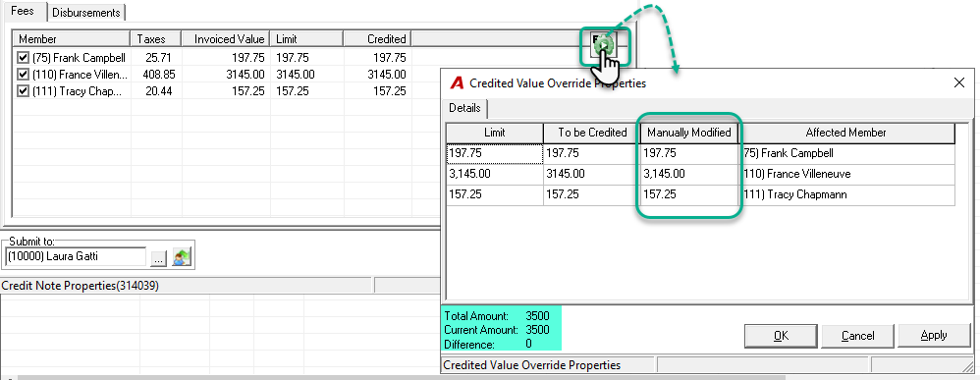This screenshot has height=380, width=980.
Task: Click Taxes value 20.44
Action: pyautogui.click(x=157, y=91)
